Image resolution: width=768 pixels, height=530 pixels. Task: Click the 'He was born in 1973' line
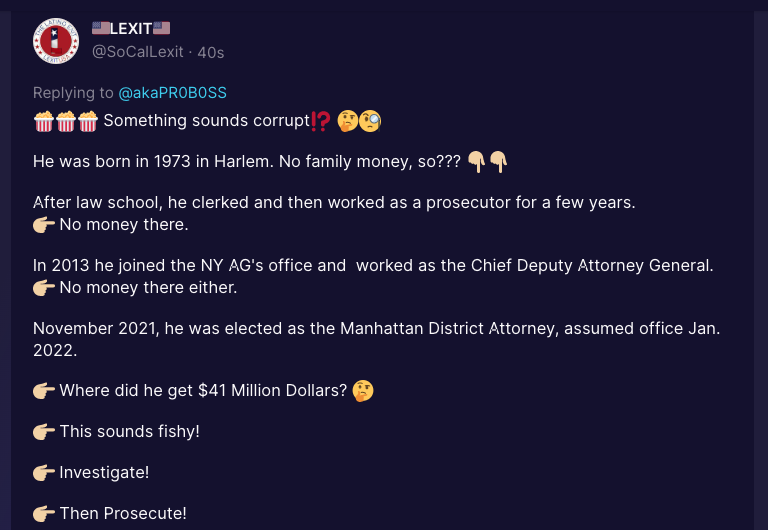coord(270,162)
